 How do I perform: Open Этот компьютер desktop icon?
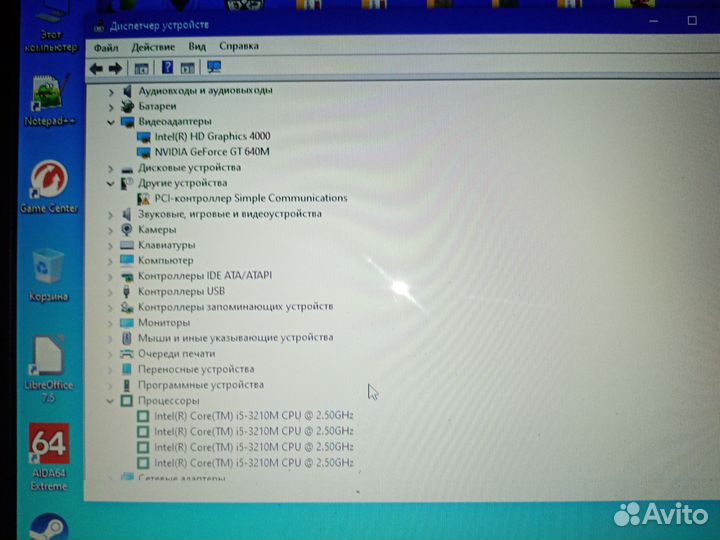(51, 28)
